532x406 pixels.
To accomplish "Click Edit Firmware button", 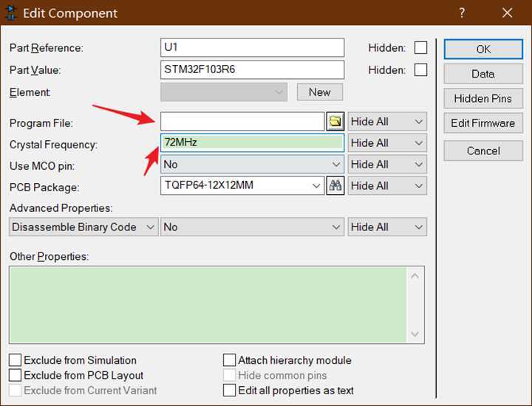I will pyautogui.click(x=483, y=123).
